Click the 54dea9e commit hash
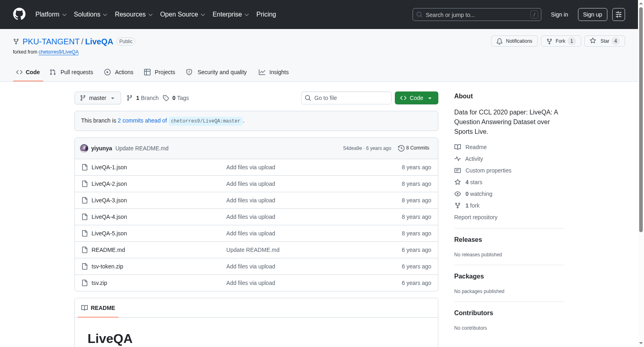644x347 pixels. click(353, 148)
